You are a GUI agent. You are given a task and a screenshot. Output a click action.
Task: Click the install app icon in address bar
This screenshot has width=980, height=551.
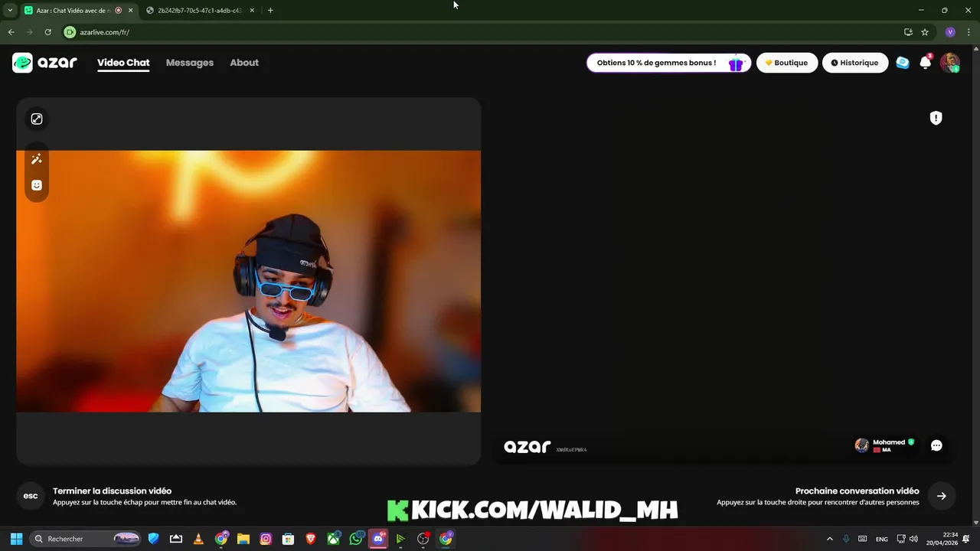point(908,32)
